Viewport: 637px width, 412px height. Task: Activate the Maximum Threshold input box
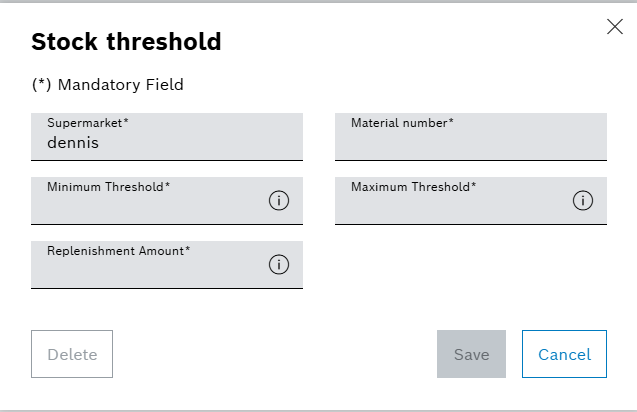(x=452, y=206)
